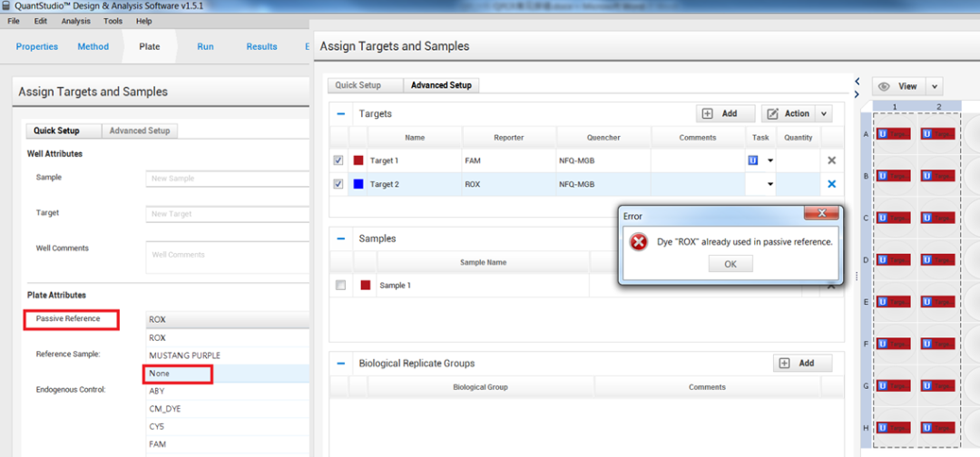
Task: Delete Target 1 with its X icon
Action: pos(831,160)
